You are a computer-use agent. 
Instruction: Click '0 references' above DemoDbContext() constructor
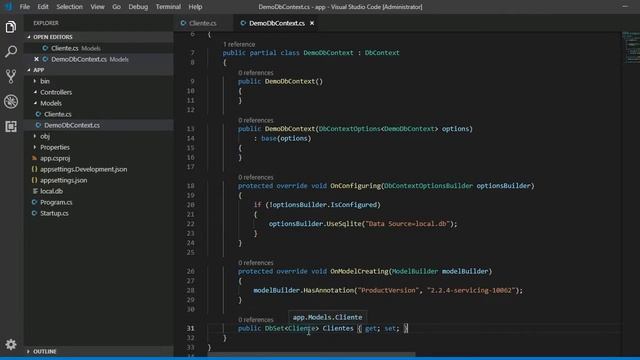(x=256, y=73)
